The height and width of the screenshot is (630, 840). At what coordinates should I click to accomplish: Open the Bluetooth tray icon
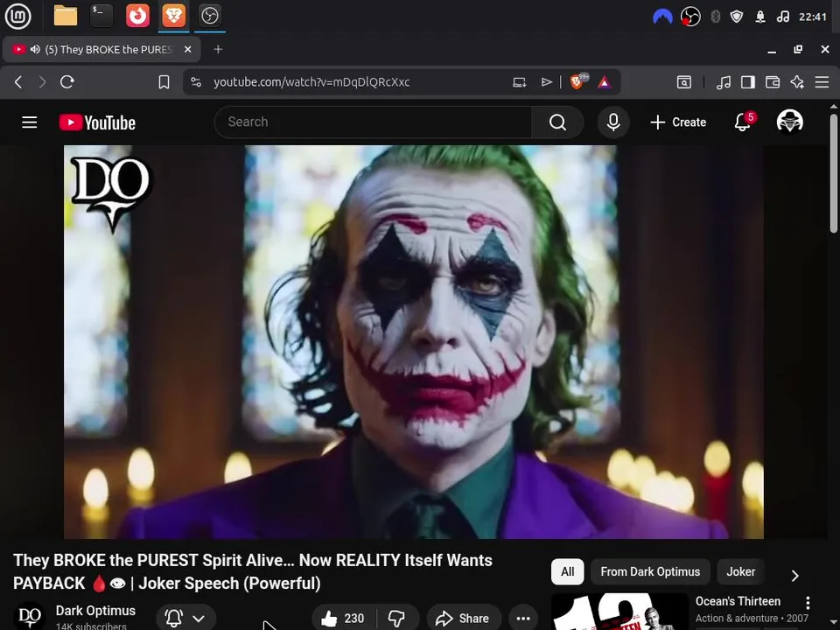pos(715,17)
